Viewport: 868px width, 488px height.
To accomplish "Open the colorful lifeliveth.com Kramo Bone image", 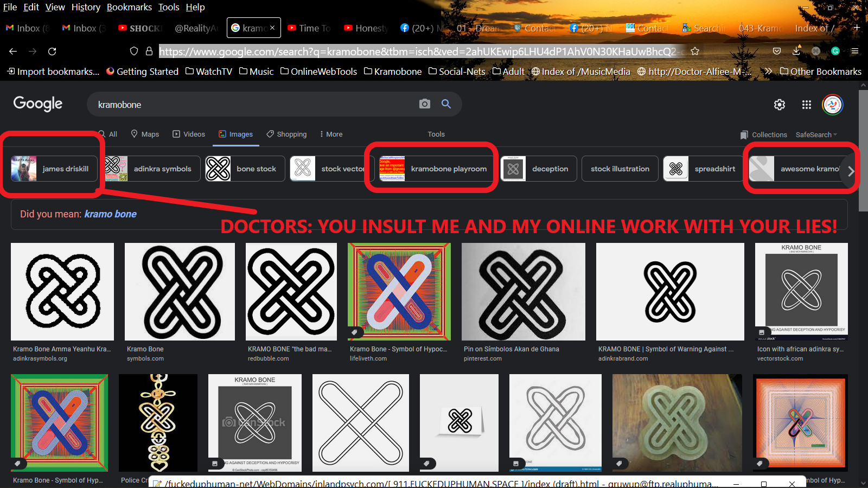I will click(399, 292).
